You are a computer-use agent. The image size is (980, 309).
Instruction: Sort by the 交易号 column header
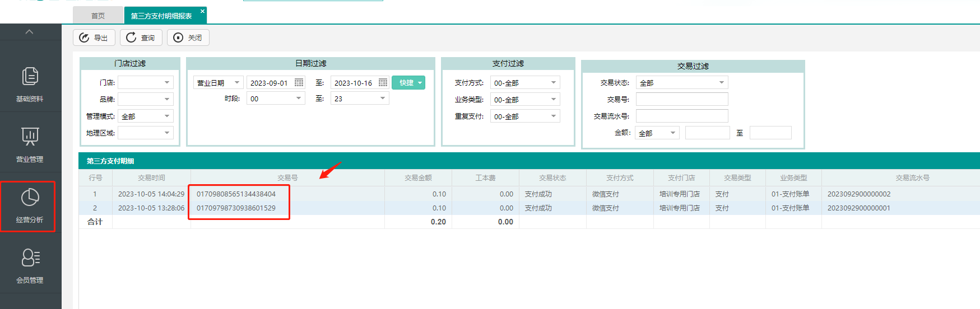(x=287, y=177)
